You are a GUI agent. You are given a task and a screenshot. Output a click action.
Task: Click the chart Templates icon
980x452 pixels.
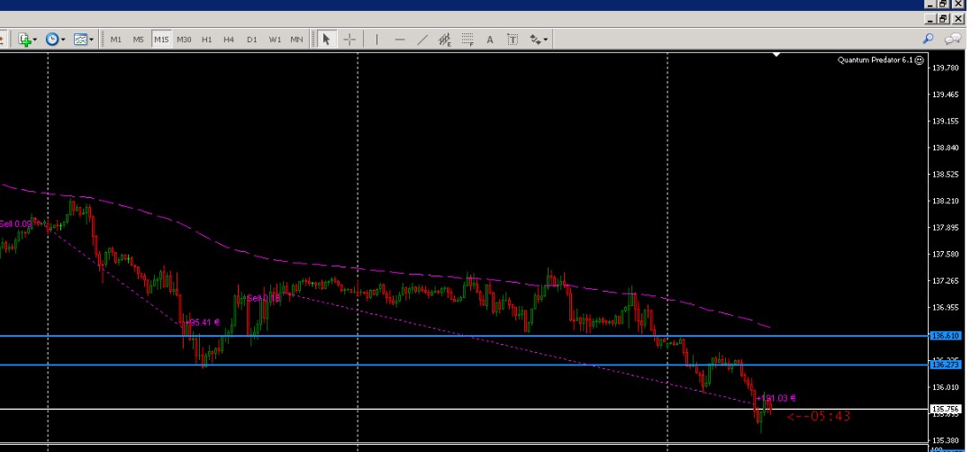81,40
